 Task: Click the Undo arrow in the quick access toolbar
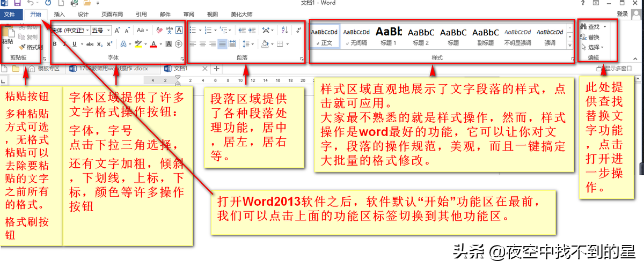pos(30,3)
